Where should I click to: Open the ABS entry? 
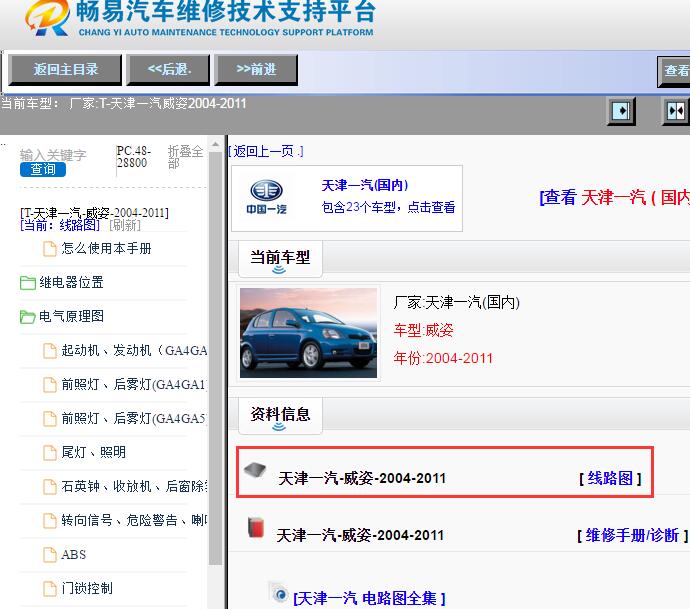73,554
